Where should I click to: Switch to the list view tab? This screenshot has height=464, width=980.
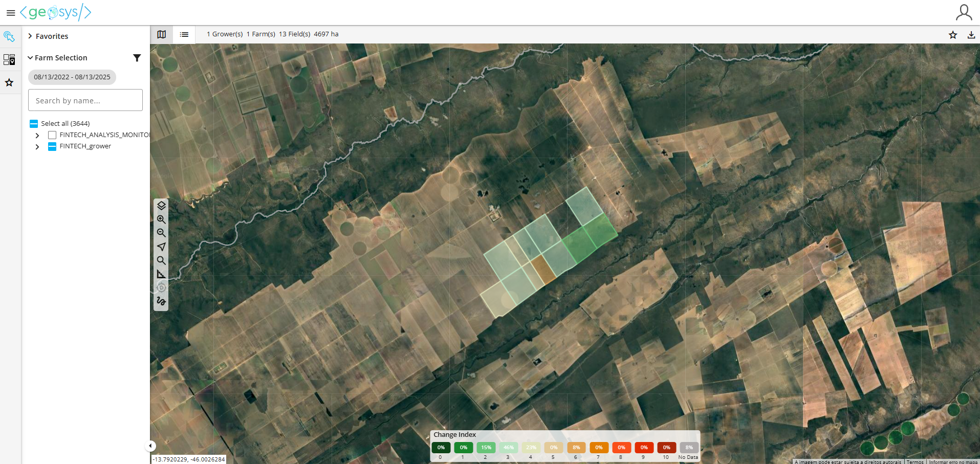coord(184,34)
